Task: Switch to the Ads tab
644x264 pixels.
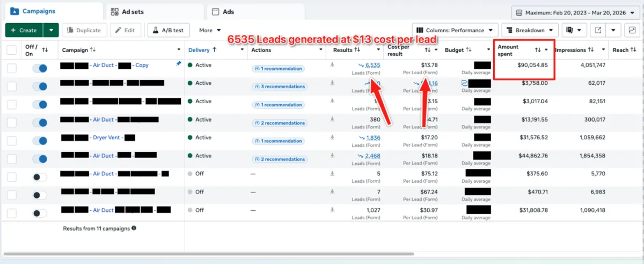Action: [x=255, y=11]
